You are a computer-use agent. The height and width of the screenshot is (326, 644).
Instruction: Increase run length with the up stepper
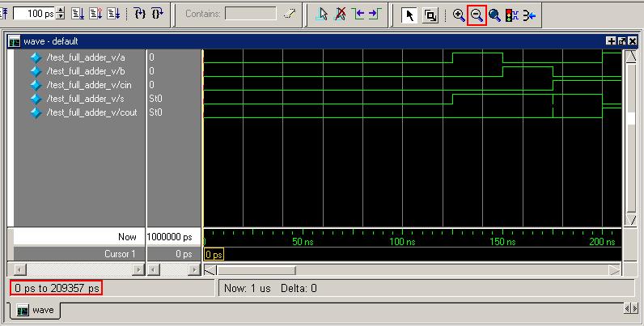[61, 11]
